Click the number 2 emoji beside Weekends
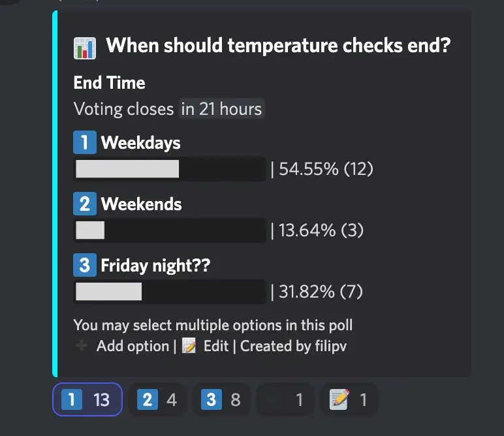Viewport: 504px width, 436px height. (x=85, y=204)
